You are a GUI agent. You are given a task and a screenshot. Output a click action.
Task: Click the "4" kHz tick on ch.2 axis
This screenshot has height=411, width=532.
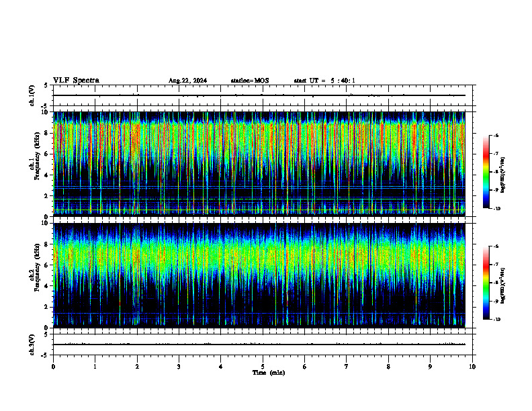tap(47, 286)
